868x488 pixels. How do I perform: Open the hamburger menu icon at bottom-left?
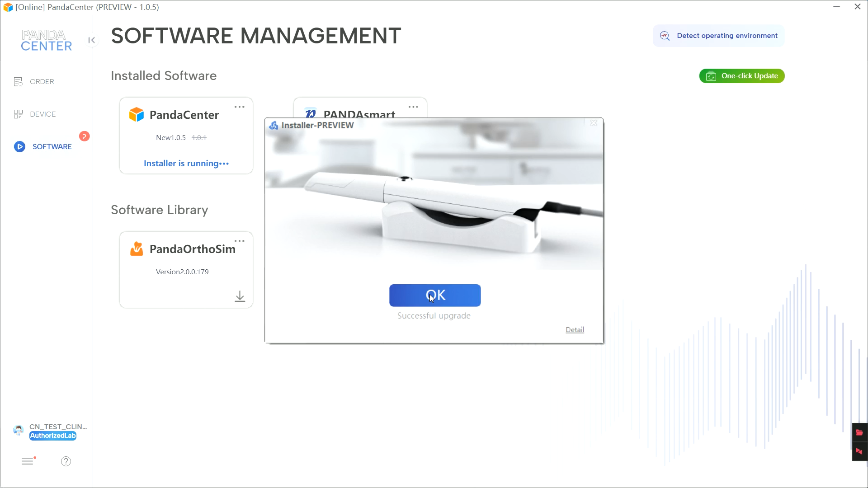28,461
